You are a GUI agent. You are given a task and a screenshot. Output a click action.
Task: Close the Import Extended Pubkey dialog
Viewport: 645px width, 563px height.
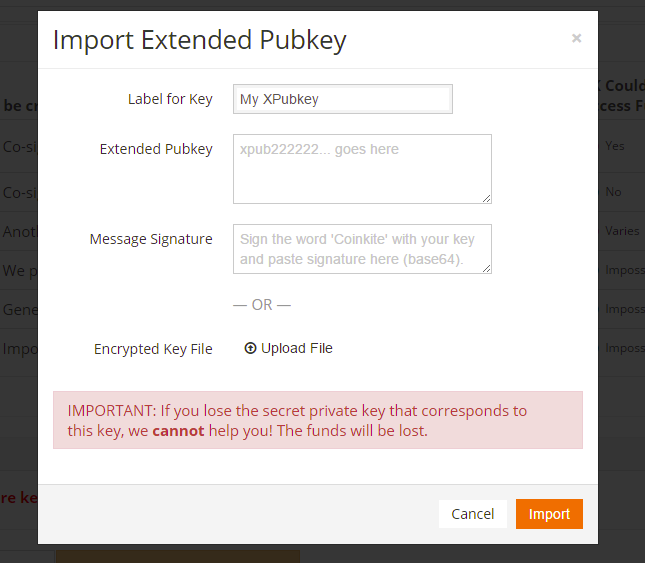click(x=576, y=38)
